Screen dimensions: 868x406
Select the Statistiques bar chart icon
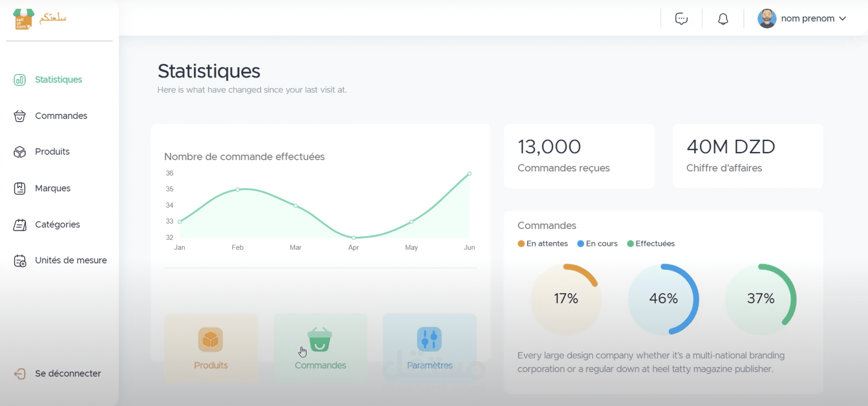tap(19, 80)
